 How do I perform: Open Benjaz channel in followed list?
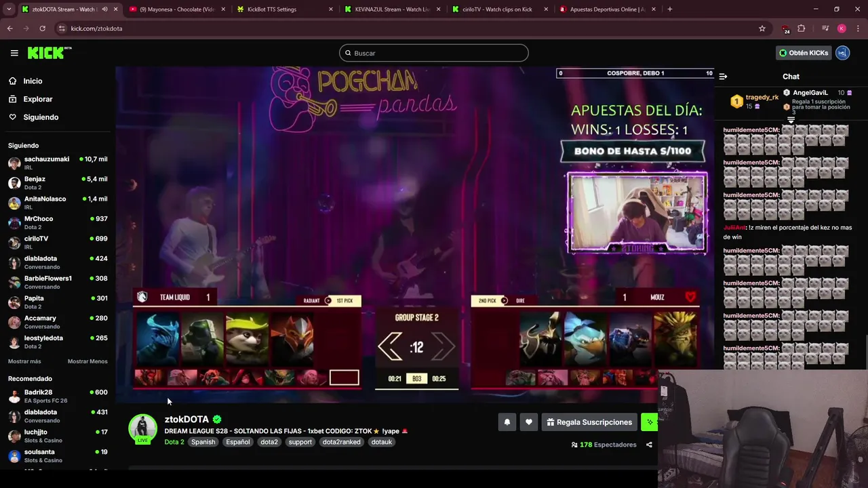(58, 183)
